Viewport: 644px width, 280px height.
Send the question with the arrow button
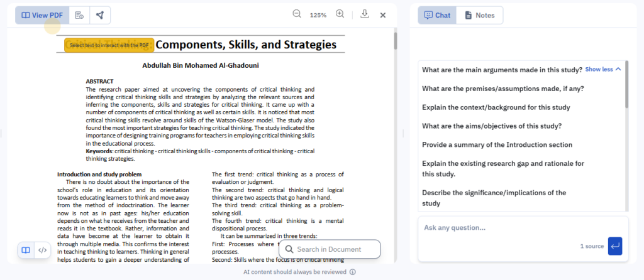[615, 246]
